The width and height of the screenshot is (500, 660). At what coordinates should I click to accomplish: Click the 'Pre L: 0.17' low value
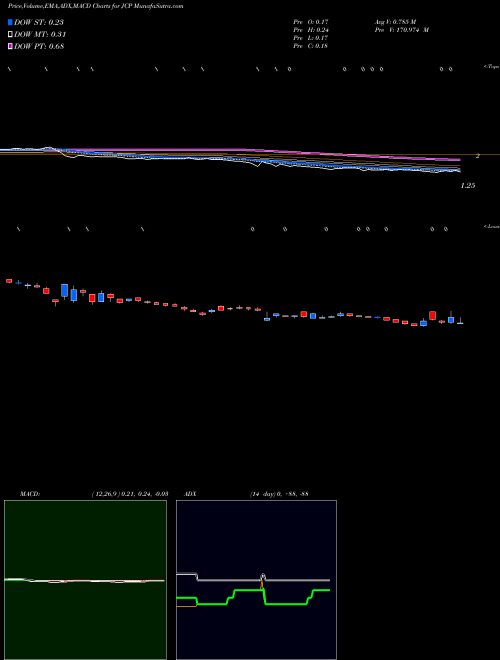click(x=311, y=38)
